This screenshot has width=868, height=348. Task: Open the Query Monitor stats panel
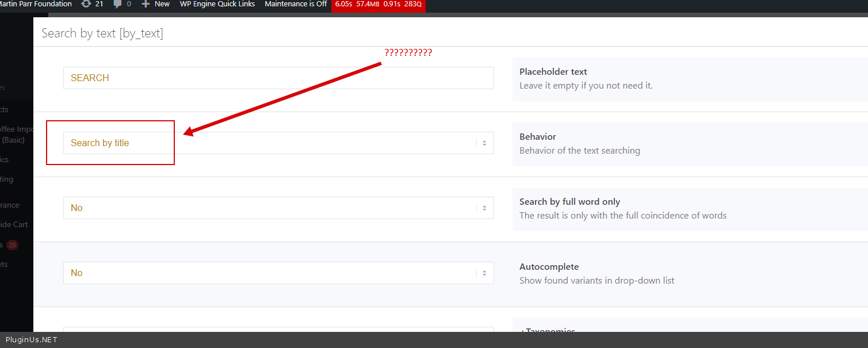click(378, 4)
